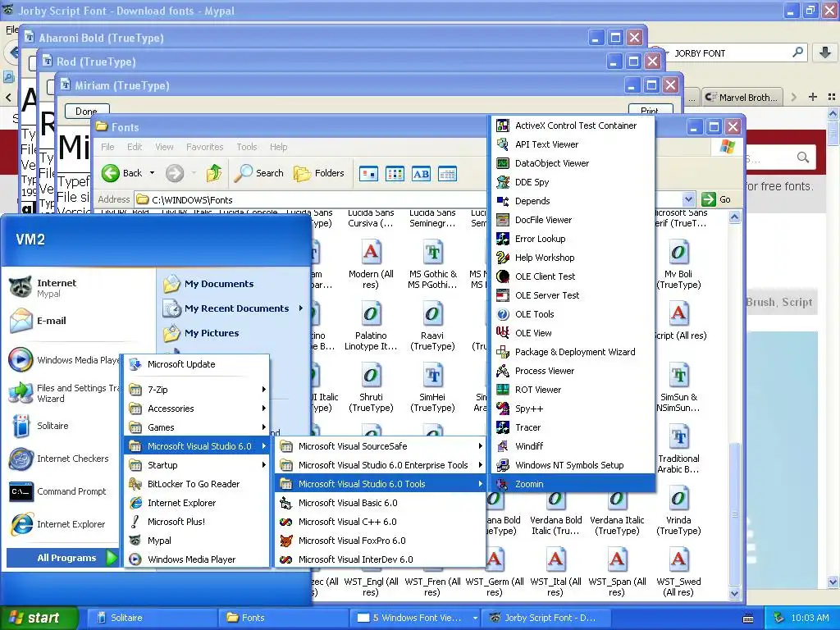840x630 pixels.
Task: Open E-mail from Start menu
Action: tap(78, 321)
